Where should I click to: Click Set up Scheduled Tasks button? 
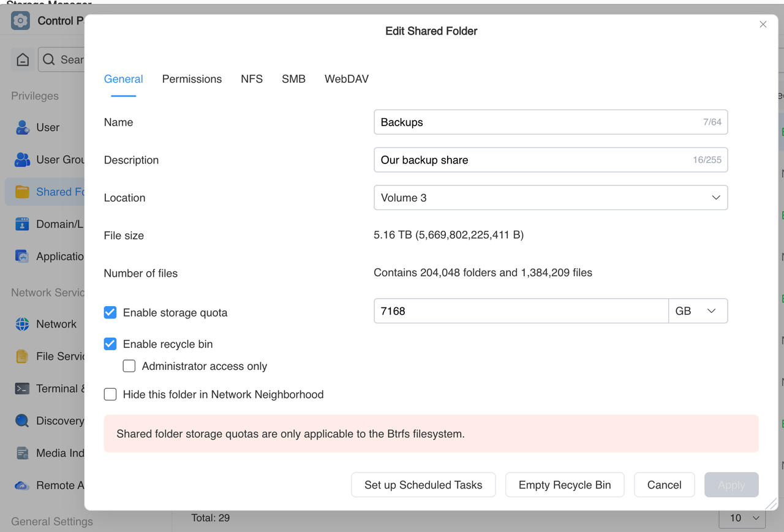coord(423,485)
